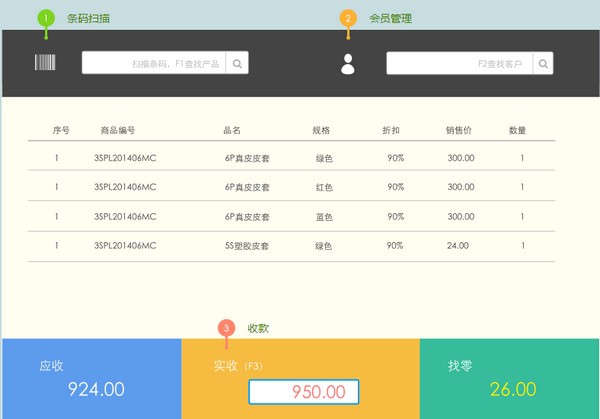
Task: Click the green step 1 marker
Action: click(x=45, y=18)
